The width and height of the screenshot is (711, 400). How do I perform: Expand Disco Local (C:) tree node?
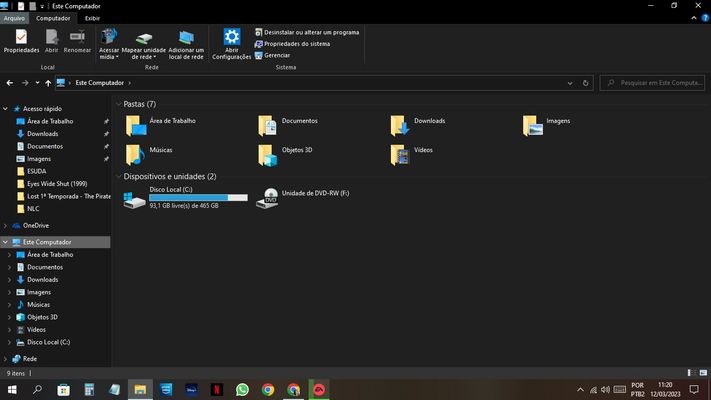(10, 342)
